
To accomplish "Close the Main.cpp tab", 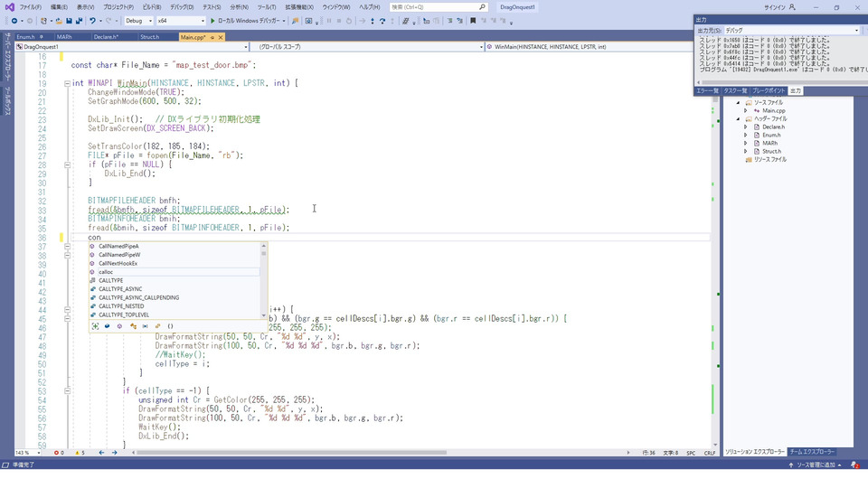I will coord(221,37).
